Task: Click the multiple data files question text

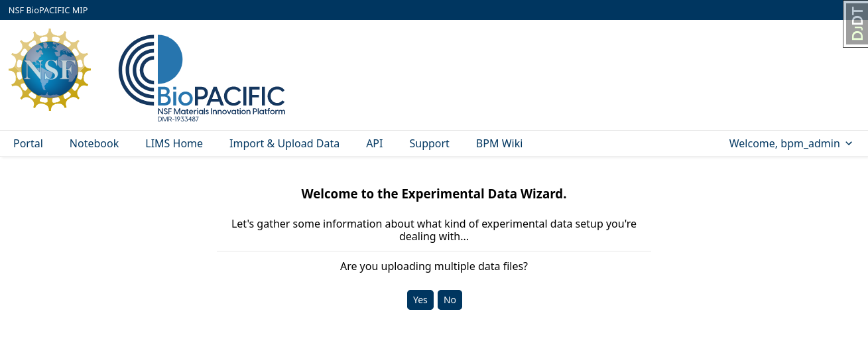Action: click(x=434, y=266)
